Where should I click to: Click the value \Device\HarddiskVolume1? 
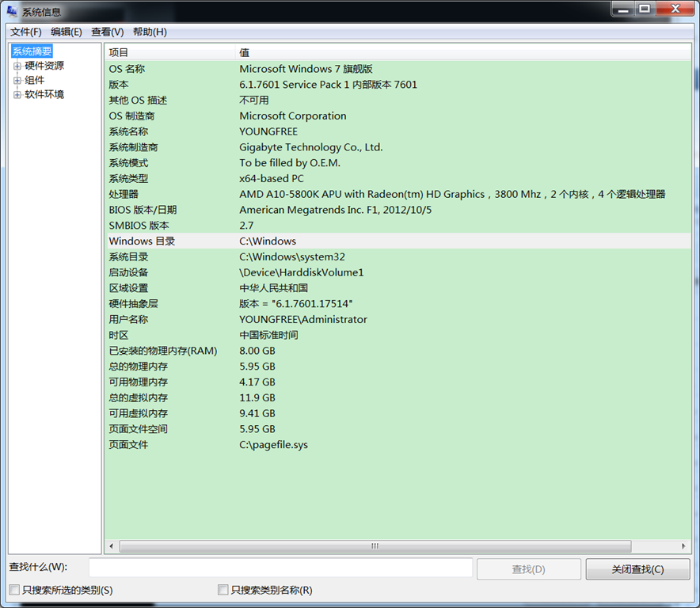click(302, 272)
